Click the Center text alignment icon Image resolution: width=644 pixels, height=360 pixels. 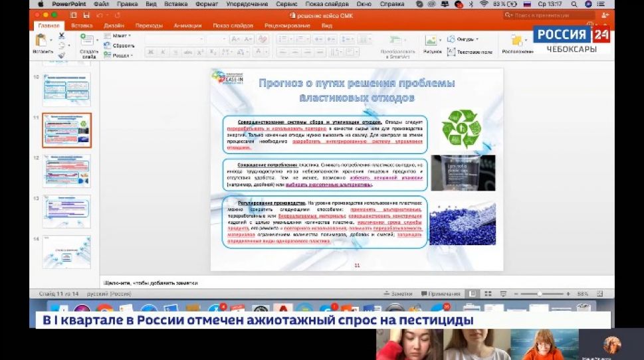[295, 52]
